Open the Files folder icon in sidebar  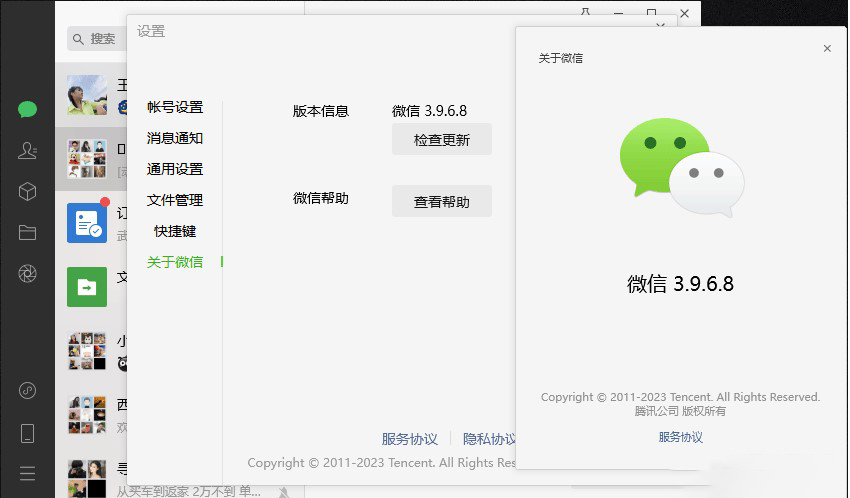27,232
